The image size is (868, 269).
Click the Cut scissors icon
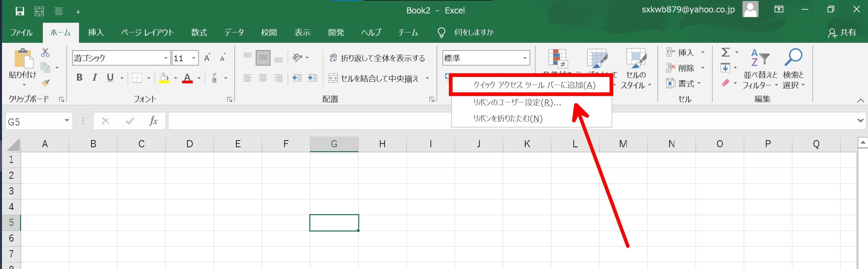(45, 53)
